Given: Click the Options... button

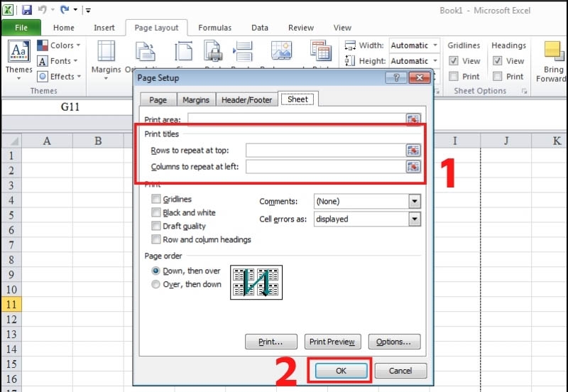Looking at the screenshot, I should (x=395, y=342).
